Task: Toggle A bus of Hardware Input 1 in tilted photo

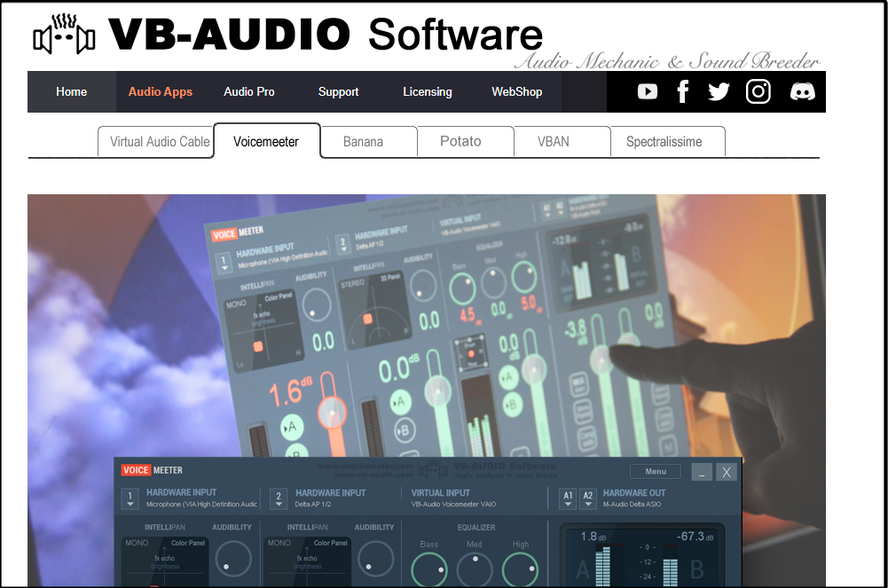Action: click(x=292, y=427)
